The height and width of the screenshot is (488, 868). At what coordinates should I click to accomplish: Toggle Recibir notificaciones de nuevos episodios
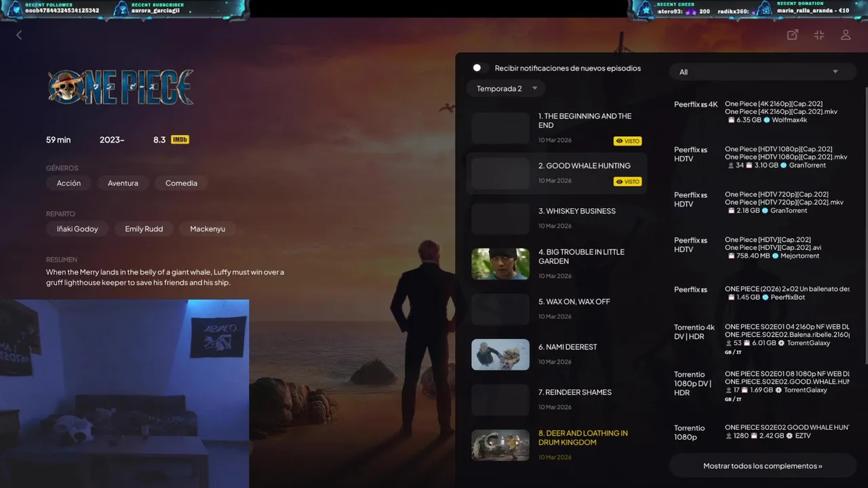click(x=480, y=68)
